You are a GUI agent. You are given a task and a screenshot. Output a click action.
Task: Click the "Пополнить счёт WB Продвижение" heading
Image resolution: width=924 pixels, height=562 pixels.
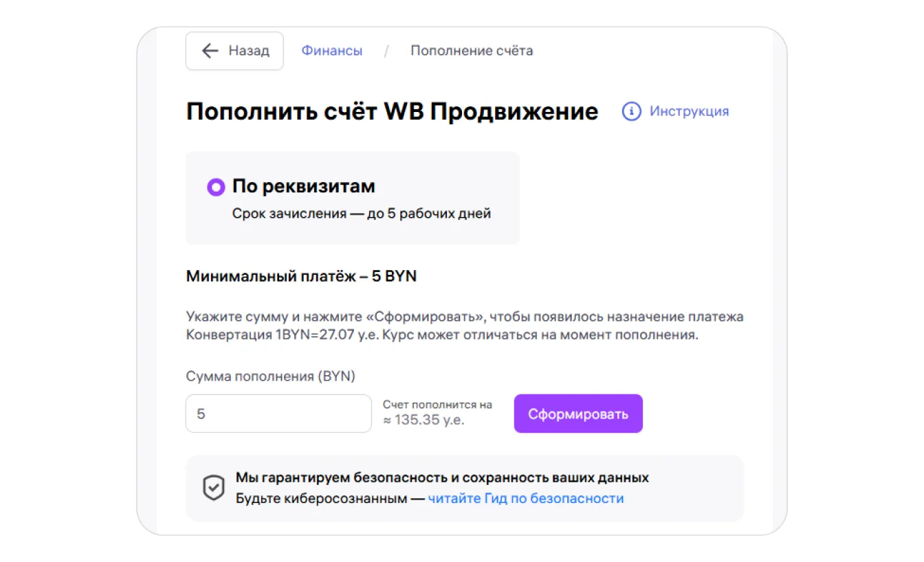click(392, 111)
